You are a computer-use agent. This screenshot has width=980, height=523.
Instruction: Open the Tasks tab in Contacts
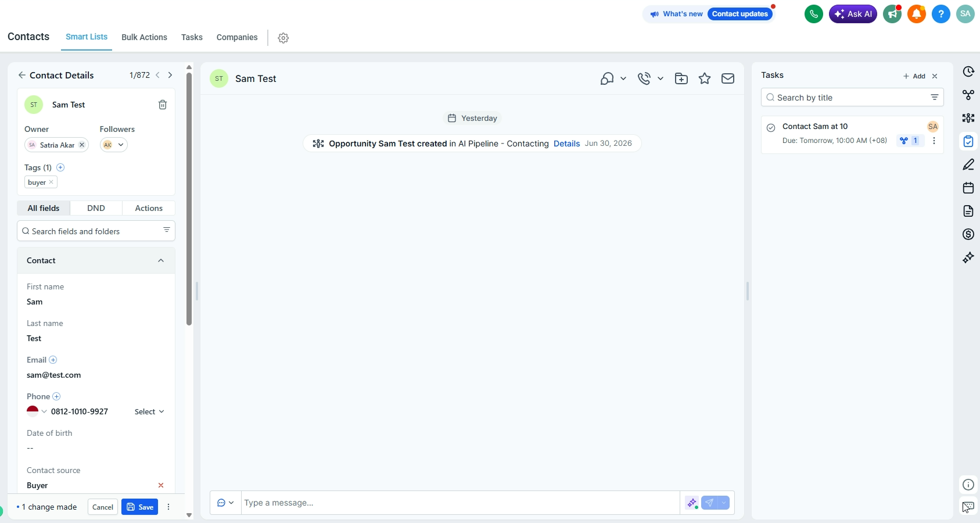click(x=192, y=37)
